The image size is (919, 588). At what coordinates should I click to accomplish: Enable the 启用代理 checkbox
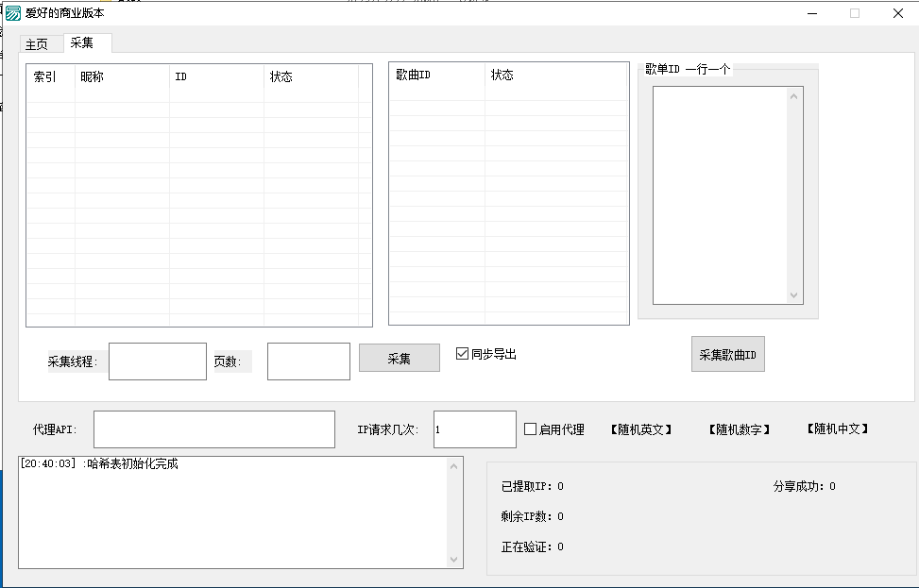pyautogui.click(x=531, y=429)
